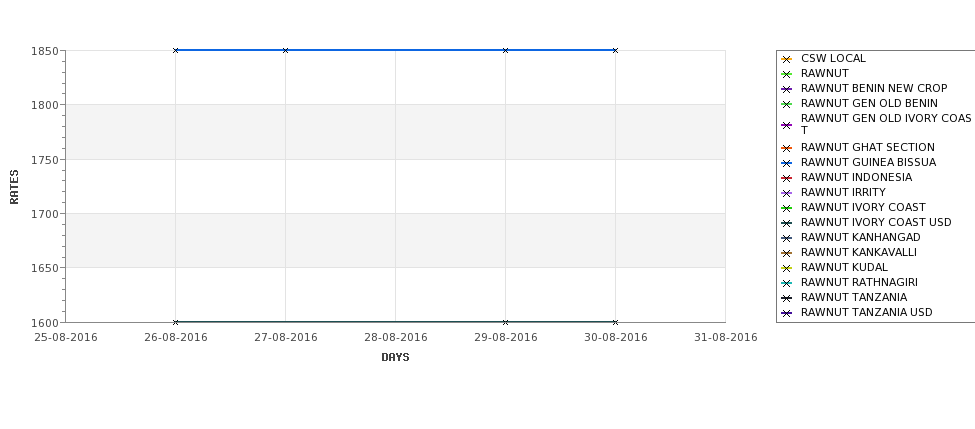Click the 1850 data point on 30-08-2016
Viewport: 975px width, 429px height.
point(615,50)
